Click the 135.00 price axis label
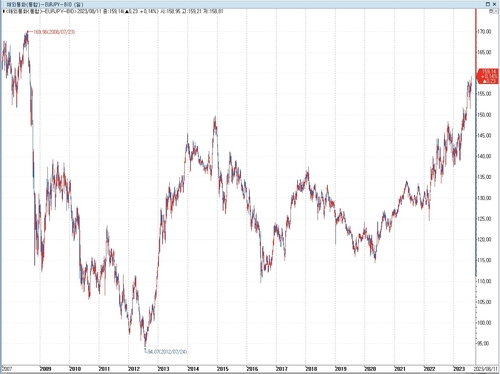 [484, 177]
